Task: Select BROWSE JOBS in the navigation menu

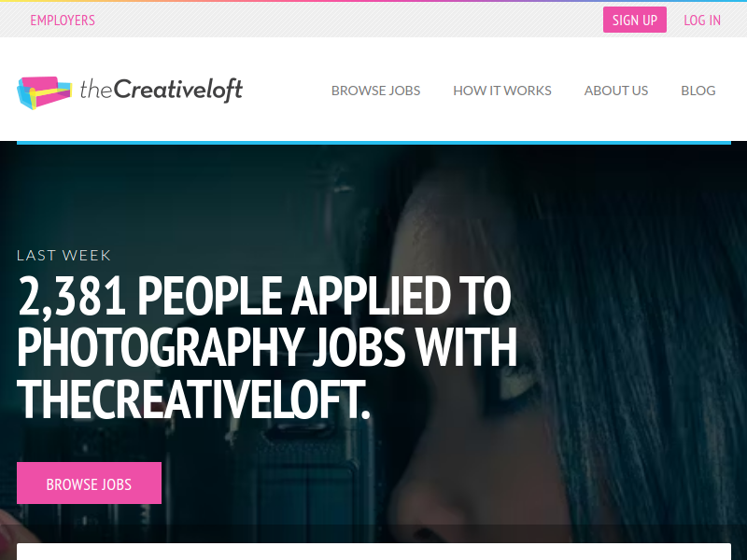Action: (376, 91)
